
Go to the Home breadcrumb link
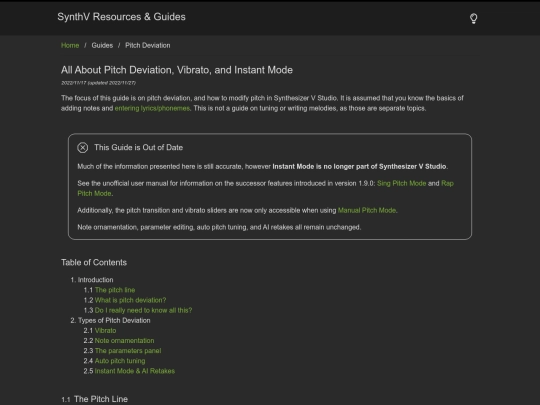70,45
